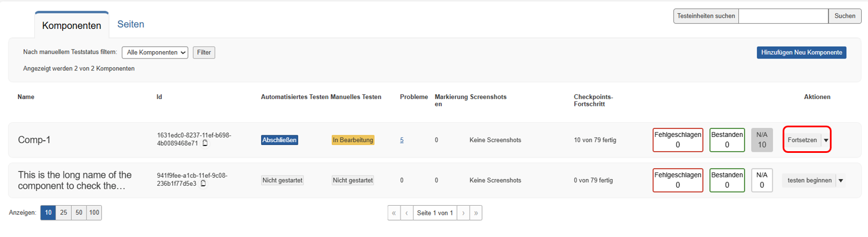Click the Hinzufügen Neu Komponente button
868x237 pixels.
pos(801,53)
